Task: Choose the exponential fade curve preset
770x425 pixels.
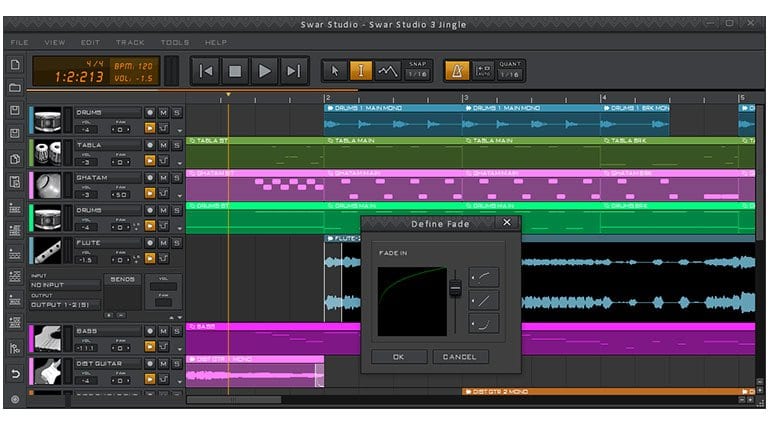Action: [x=484, y=324]
